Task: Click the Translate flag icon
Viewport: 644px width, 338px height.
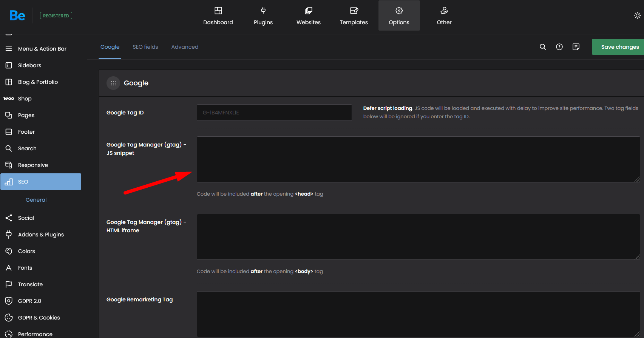Action: click(x=9, y=284)
